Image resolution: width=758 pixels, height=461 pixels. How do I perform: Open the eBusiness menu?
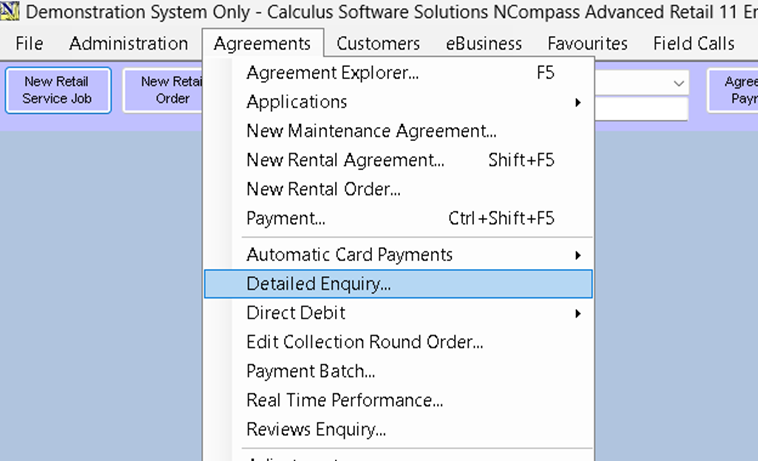pos(484,44)
